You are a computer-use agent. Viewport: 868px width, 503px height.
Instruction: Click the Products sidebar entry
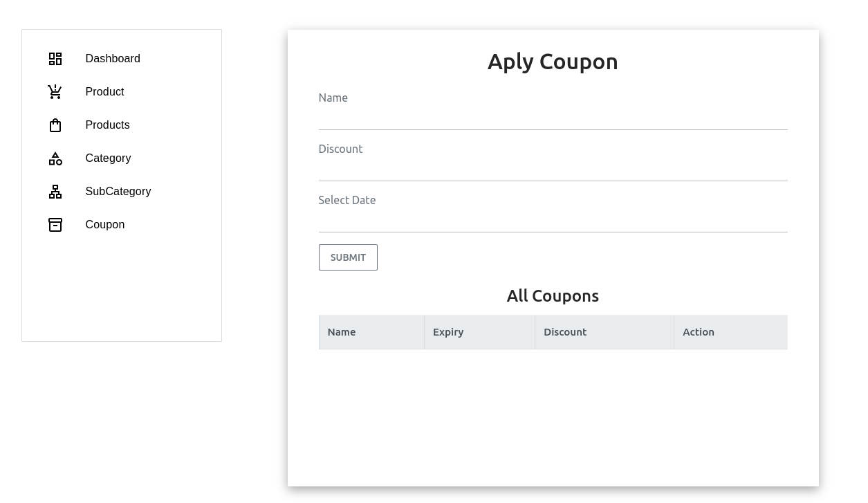click(107, 125)
